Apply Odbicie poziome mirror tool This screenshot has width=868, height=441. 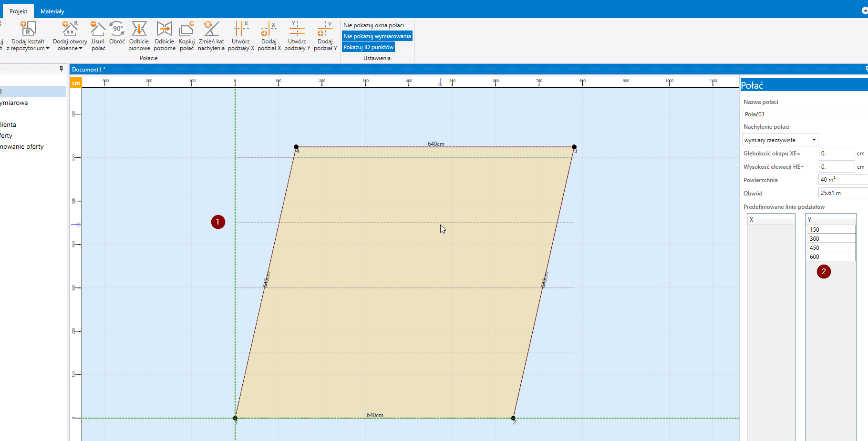click(x=164, y=30)
